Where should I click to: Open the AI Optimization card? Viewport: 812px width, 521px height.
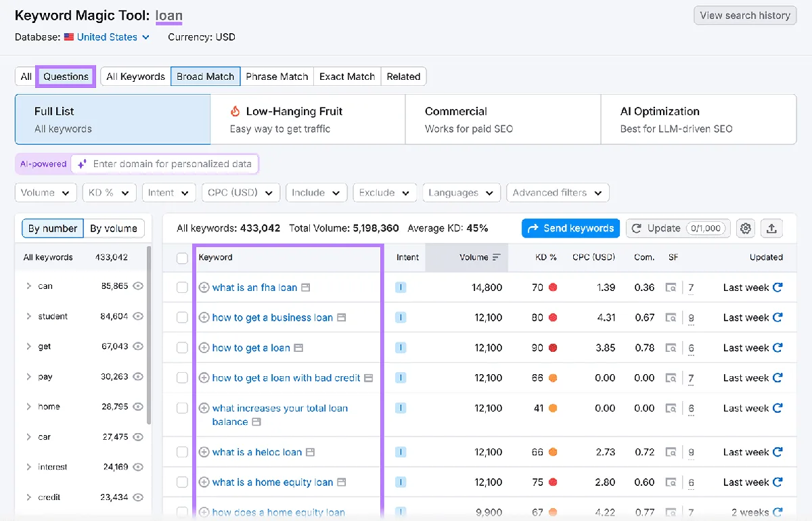coord(698,119)
